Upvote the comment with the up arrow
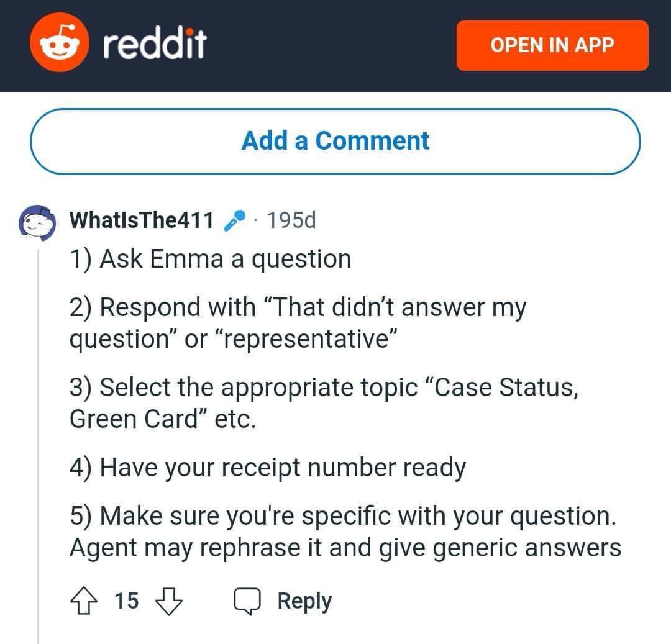 pos(83,601)
